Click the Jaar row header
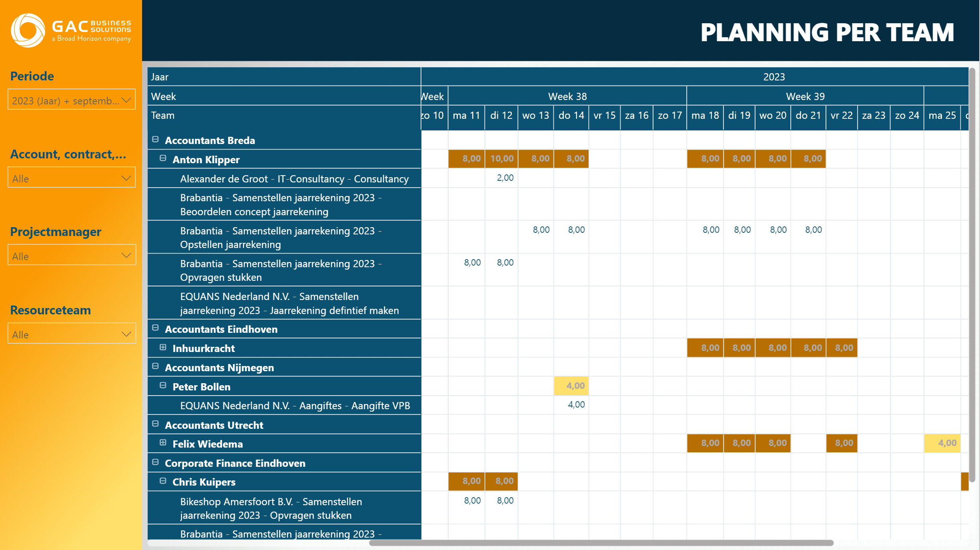 pos(284,76)
